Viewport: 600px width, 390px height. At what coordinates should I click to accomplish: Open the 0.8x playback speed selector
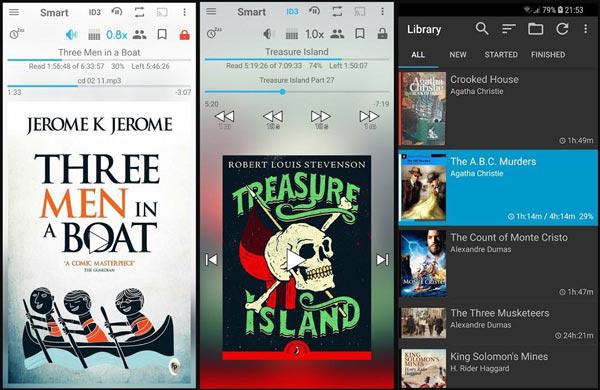point(116,35)
